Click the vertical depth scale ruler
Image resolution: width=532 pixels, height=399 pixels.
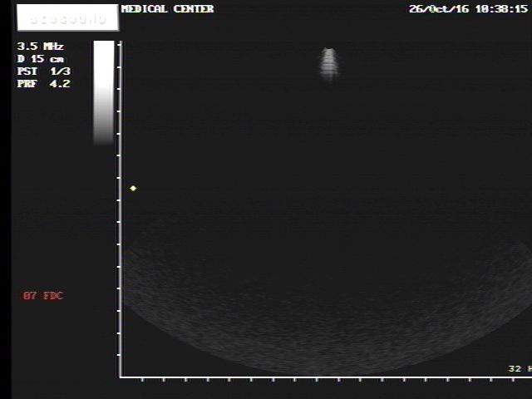click(121, 208)
